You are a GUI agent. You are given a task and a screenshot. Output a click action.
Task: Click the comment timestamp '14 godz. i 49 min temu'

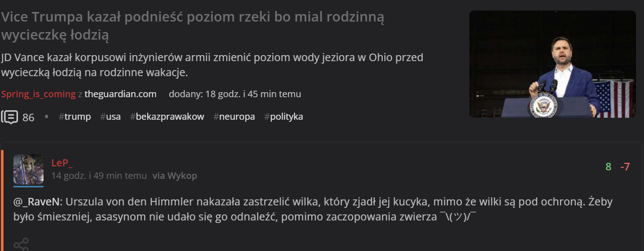(99, 176)
